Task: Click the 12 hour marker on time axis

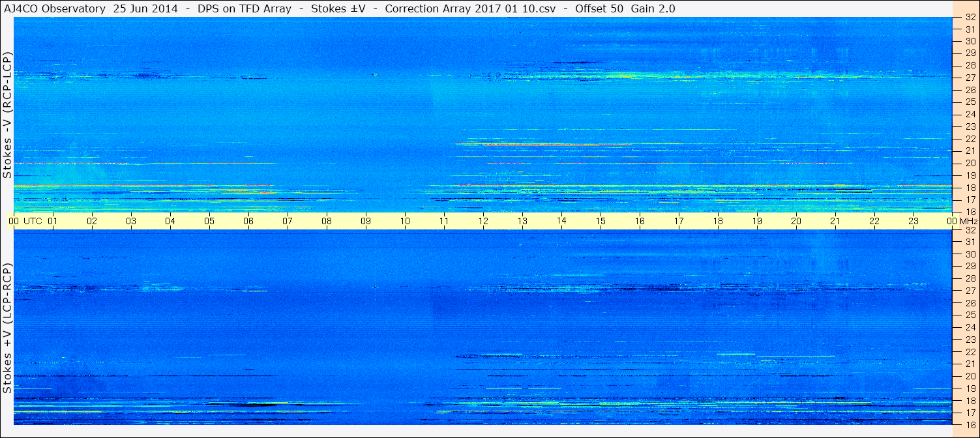Action: point(483,221)
